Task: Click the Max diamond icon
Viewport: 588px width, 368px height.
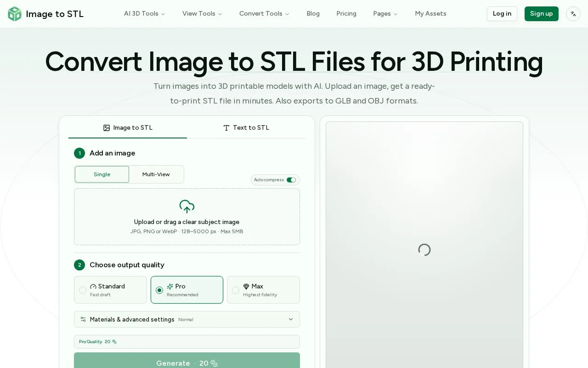Action: (x=246, y=287)
